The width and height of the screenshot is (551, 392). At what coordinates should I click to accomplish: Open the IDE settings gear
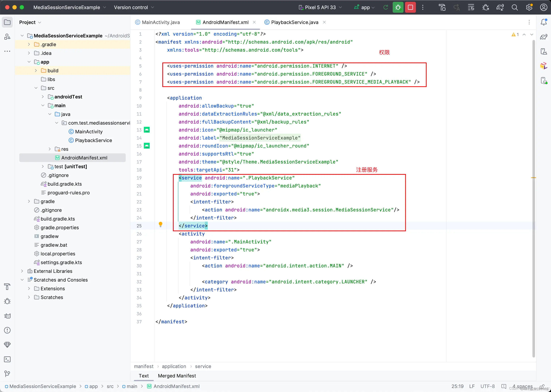(x=529, y=7)
